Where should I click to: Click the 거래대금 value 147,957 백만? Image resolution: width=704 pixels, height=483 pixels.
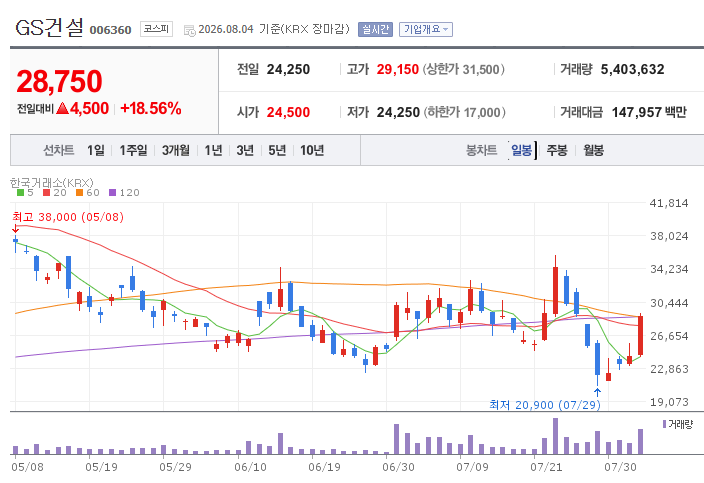point(649,112)
